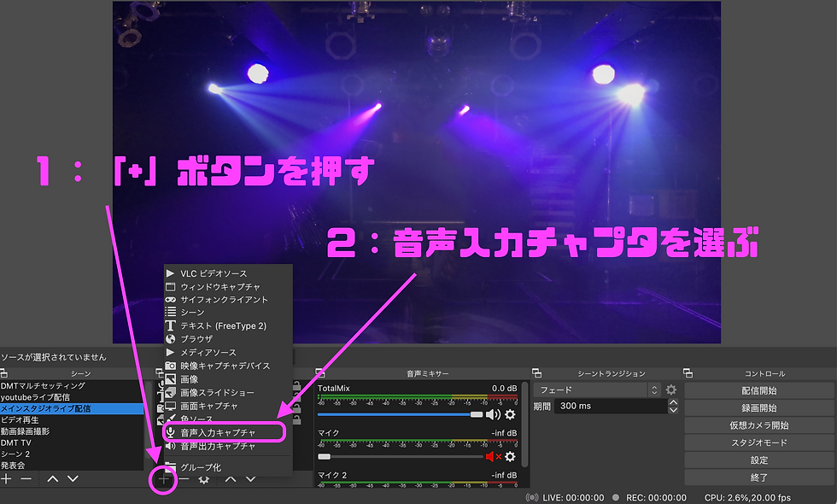837x504 pixels.
Task: Click the stage preview canvas
Action: [x=417, y=172]
